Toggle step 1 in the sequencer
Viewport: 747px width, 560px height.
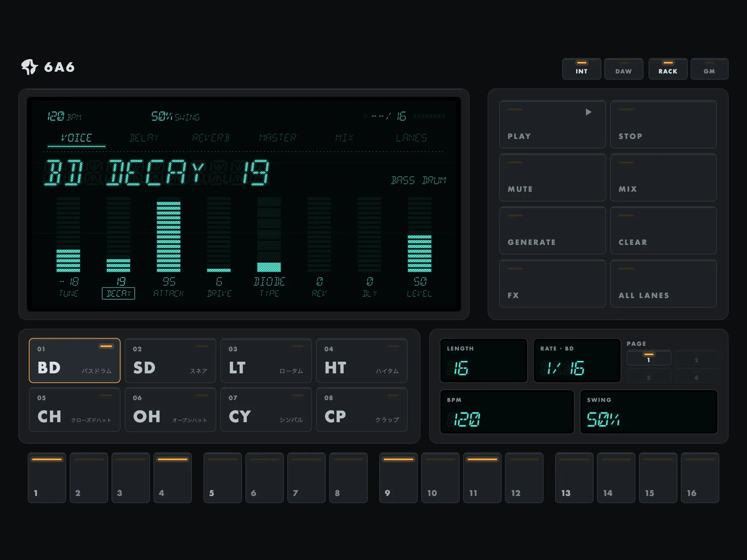tap(47, 478)
